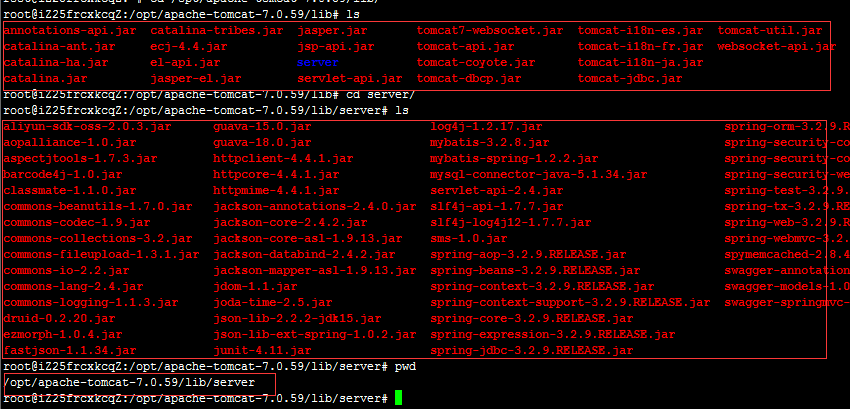The width and height of the screenshot is (853, 409).
Task: Click tomcat-jdbc.jar file name
Action: (x=628, y=78)
